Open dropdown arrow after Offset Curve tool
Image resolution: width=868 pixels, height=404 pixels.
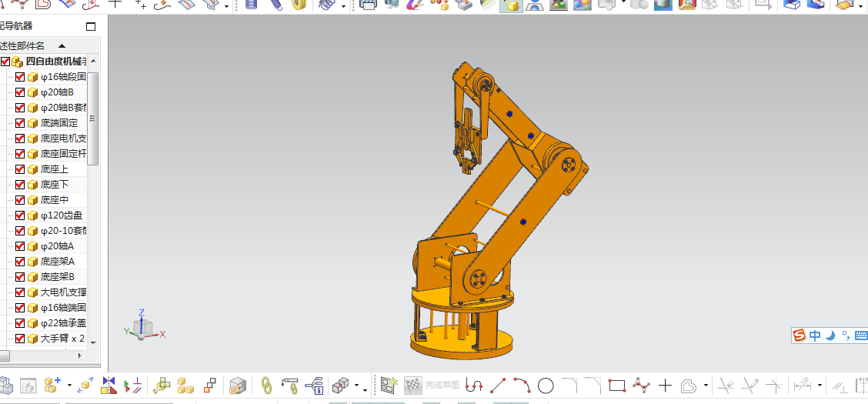point(706,386)
